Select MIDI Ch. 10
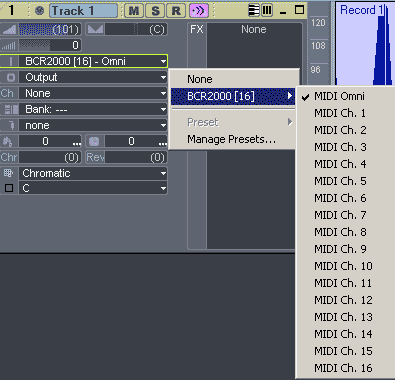This screenshot has width=395, height=380. (x=346, y=266)
